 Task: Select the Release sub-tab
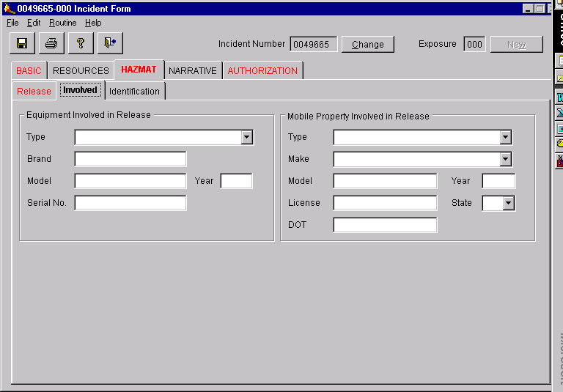(x=34, y=92)
